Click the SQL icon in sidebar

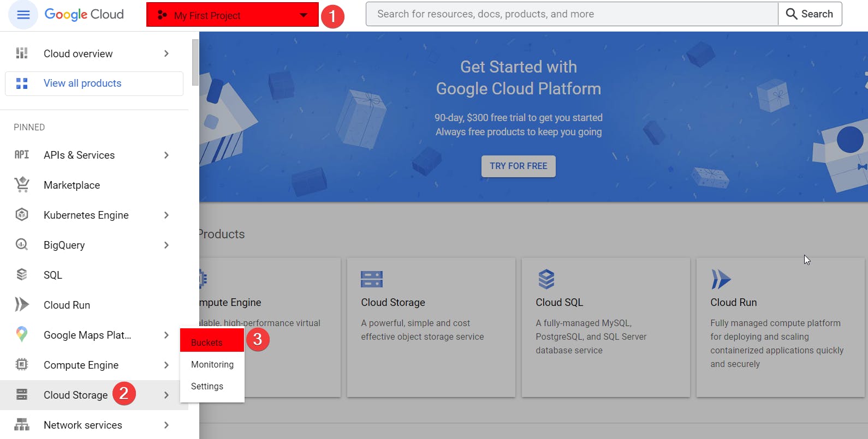pos(22,275)
